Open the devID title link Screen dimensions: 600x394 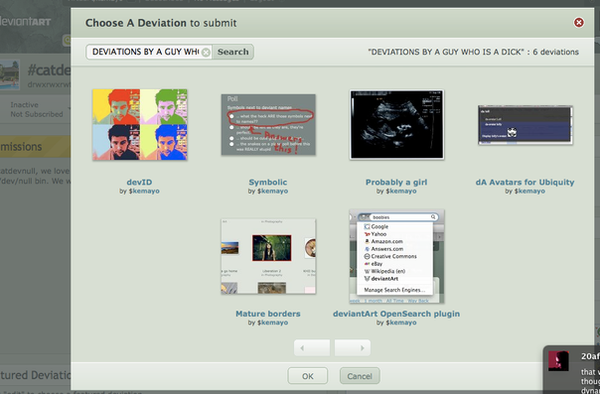pos(139,182)
